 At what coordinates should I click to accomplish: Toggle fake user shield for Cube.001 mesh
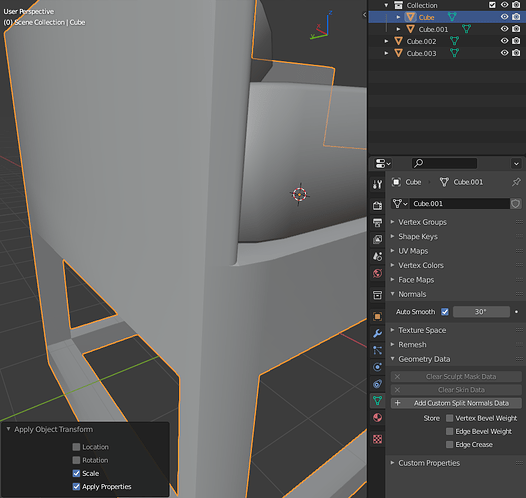(x=516, y=204)
